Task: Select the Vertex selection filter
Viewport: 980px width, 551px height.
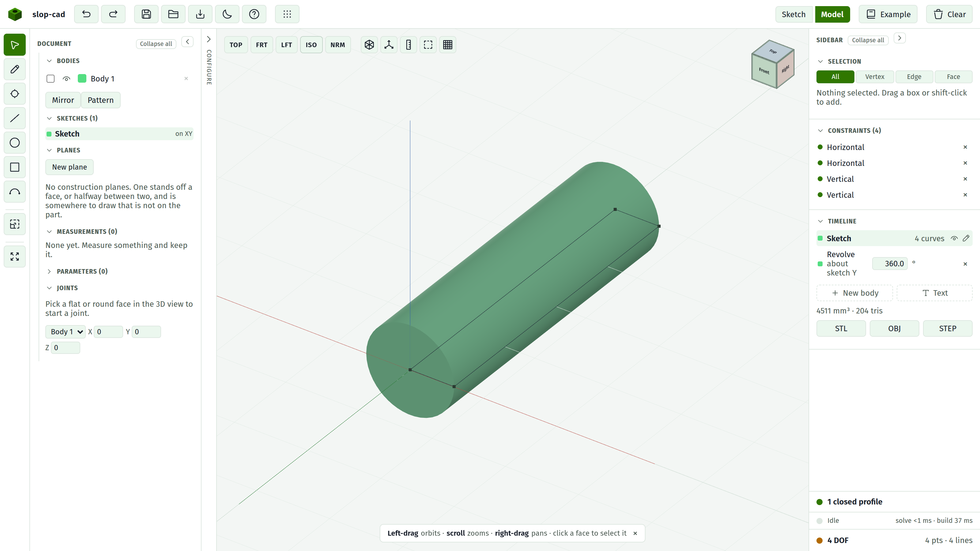Action: pos(875,77)
